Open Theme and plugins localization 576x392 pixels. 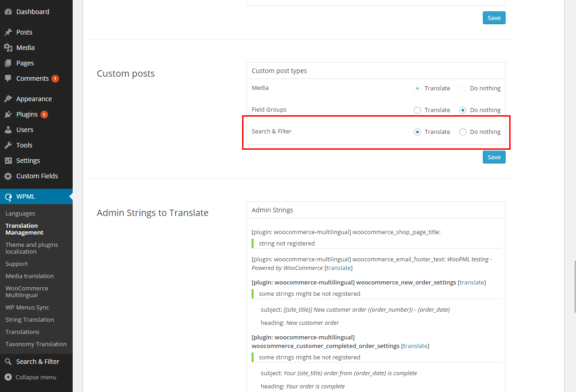(32, 248)
